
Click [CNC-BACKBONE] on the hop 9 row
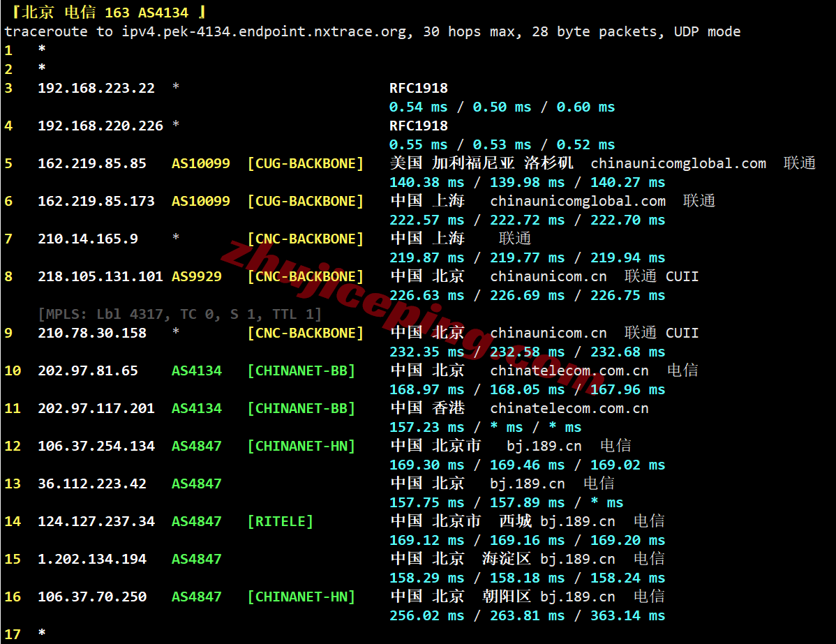pyautogui.click(x=306, y=334)
